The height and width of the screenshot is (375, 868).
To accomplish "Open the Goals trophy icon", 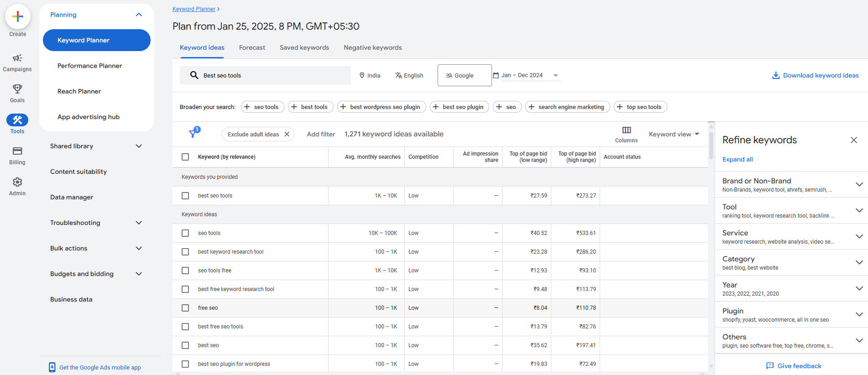I will click(17, 89).
